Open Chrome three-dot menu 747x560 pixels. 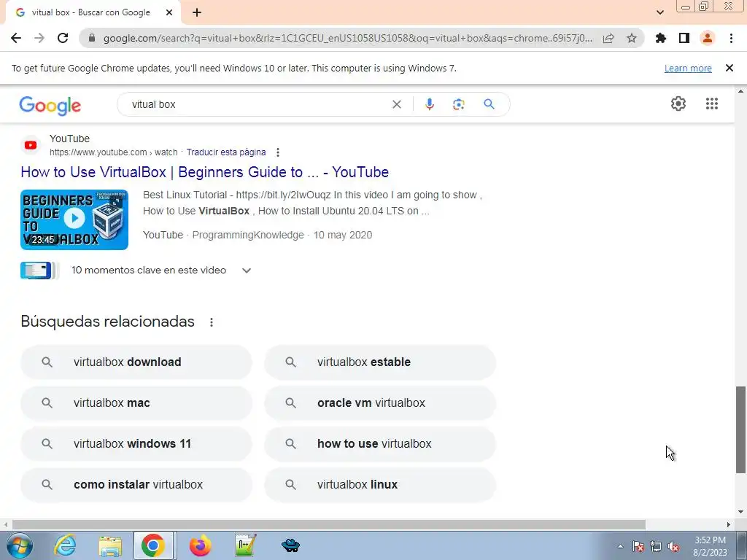tap(731, 38)
